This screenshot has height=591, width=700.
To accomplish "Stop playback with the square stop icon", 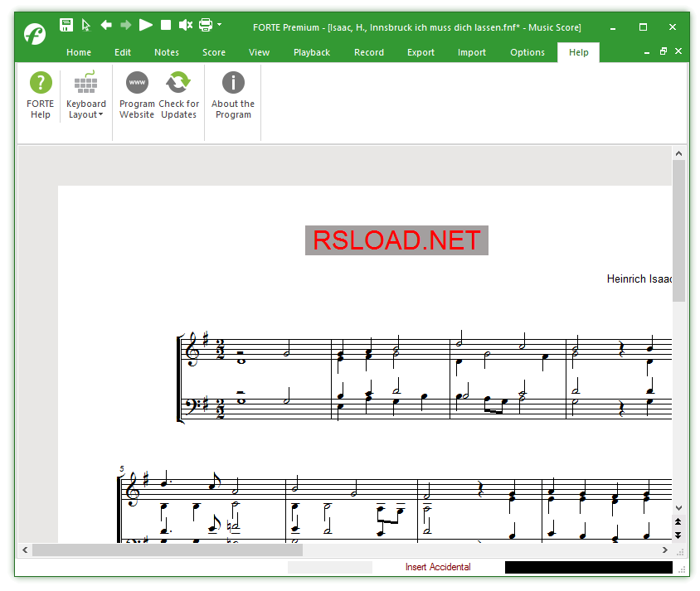I will tap(166, 25).
